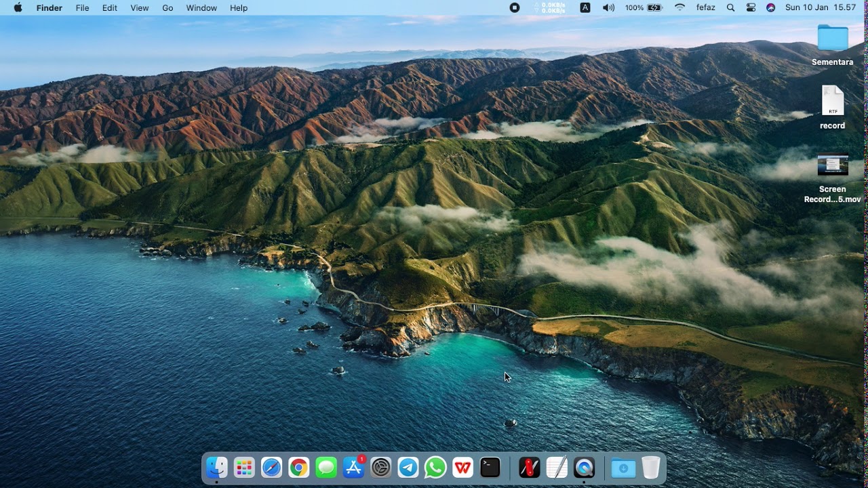Open WPS Office in the Dock
This screenshot has width=868, height=488.
462,468
